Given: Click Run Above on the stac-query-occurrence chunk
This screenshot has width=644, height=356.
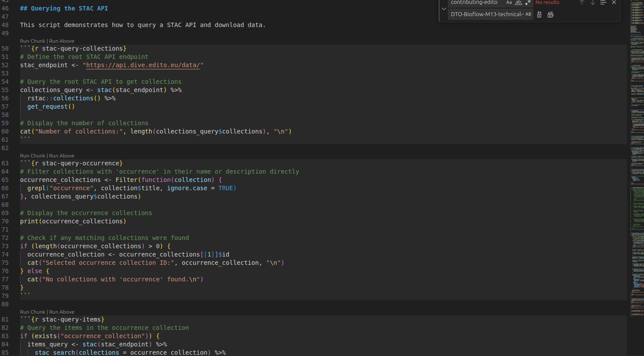Looking at the screenshot, I should pos(61,155).
